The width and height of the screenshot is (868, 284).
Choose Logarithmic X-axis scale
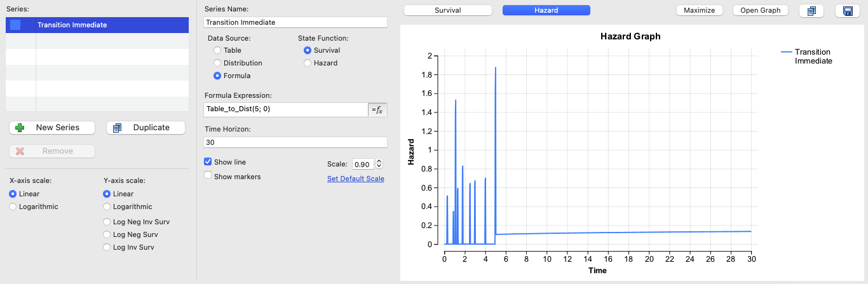click(13, 206)
